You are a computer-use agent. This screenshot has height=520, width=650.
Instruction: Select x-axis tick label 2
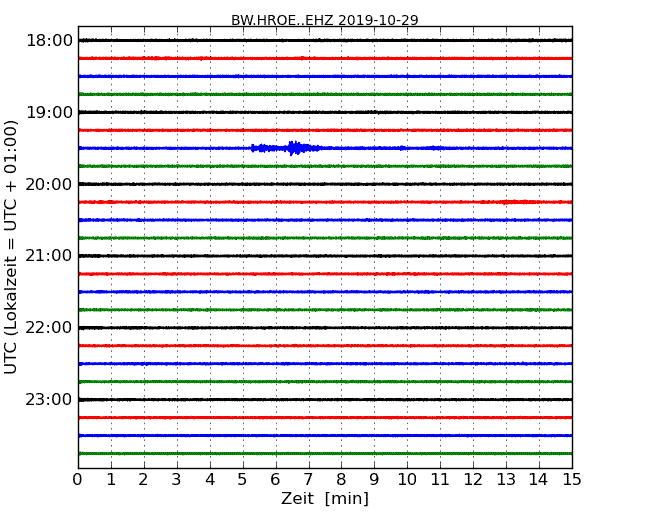[143, 479]
